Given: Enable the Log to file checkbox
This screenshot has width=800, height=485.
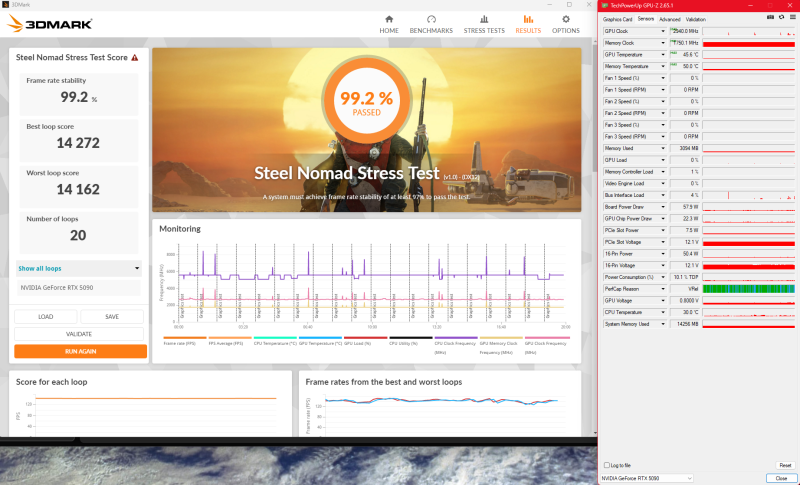Looking at the screenshot, I should click(x=607, y=465).
